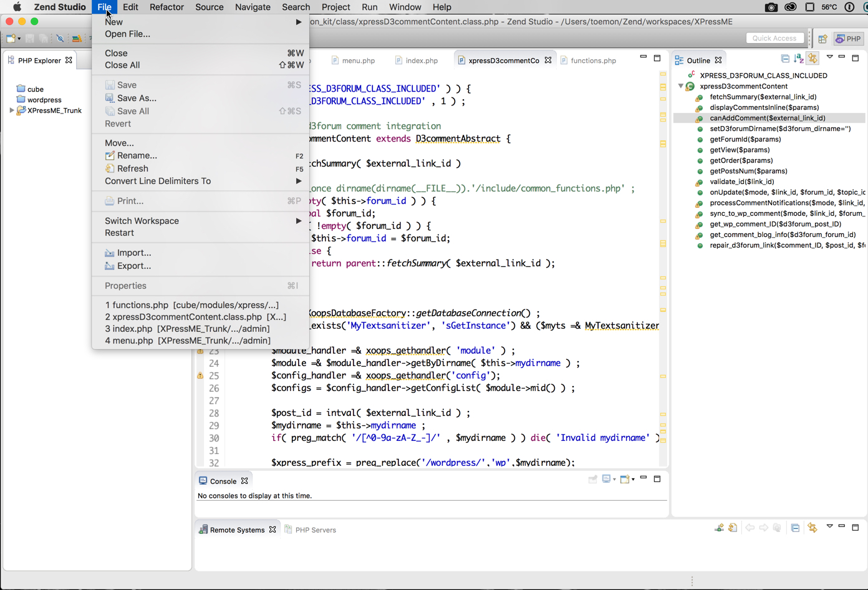Click the Creative Cloud menu bar icon
The image size is (868, 590).
point(790,7)
